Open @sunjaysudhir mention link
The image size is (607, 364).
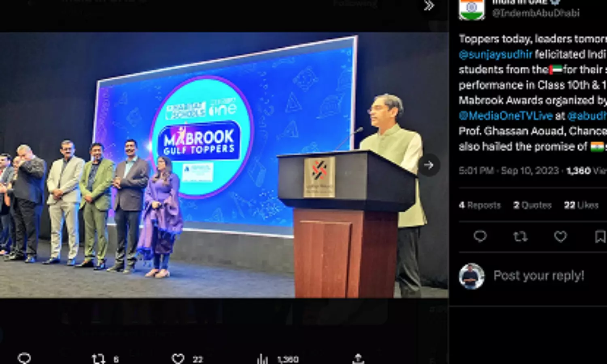coord(495,54)
